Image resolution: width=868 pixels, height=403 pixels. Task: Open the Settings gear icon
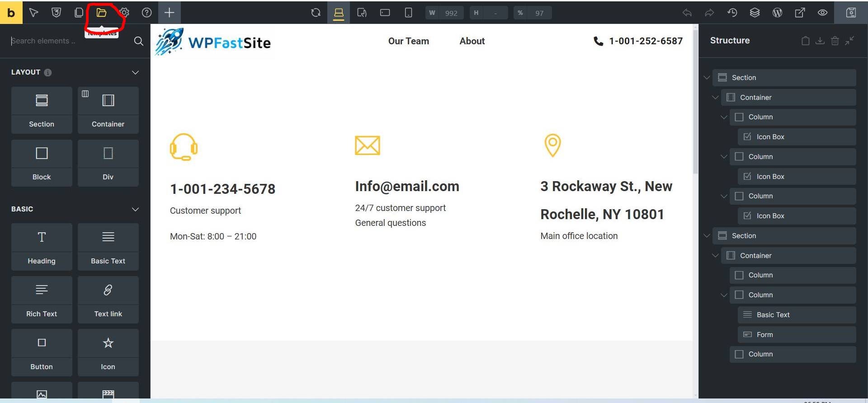pyautogui.click(x=124, y=13)
